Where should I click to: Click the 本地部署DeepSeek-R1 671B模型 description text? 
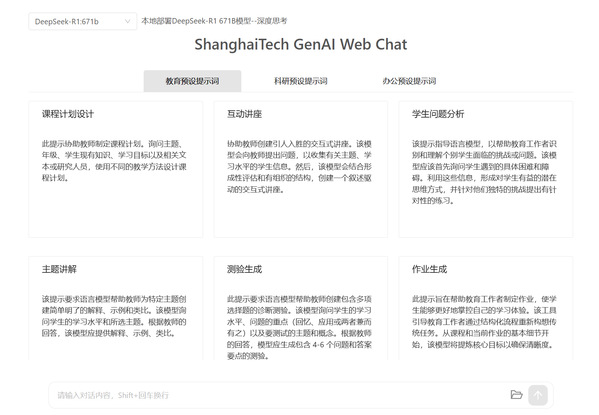pos(214,21)
